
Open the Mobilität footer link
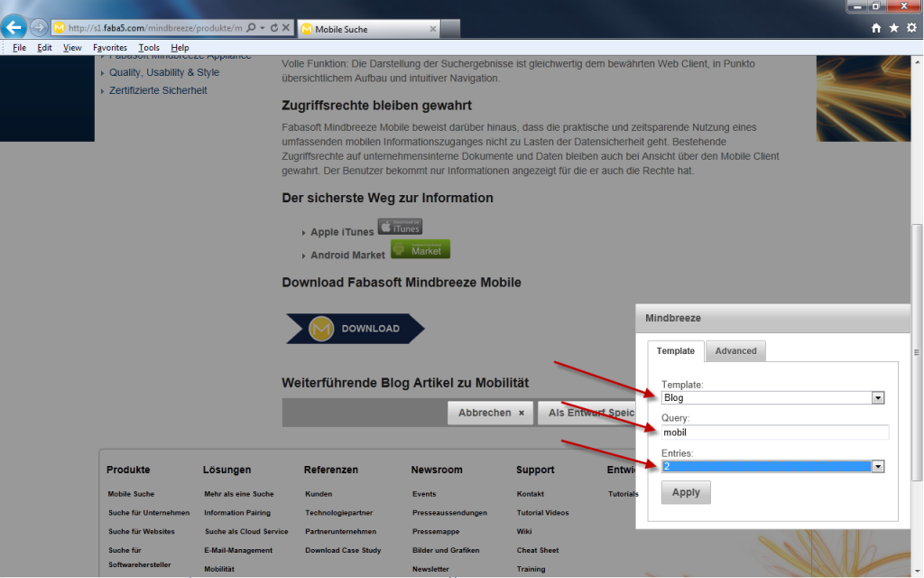click(x=219, y=570)
